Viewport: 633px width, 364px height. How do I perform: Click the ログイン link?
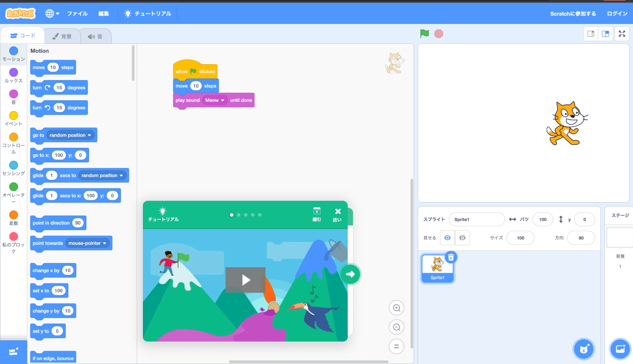click(617, 14)
